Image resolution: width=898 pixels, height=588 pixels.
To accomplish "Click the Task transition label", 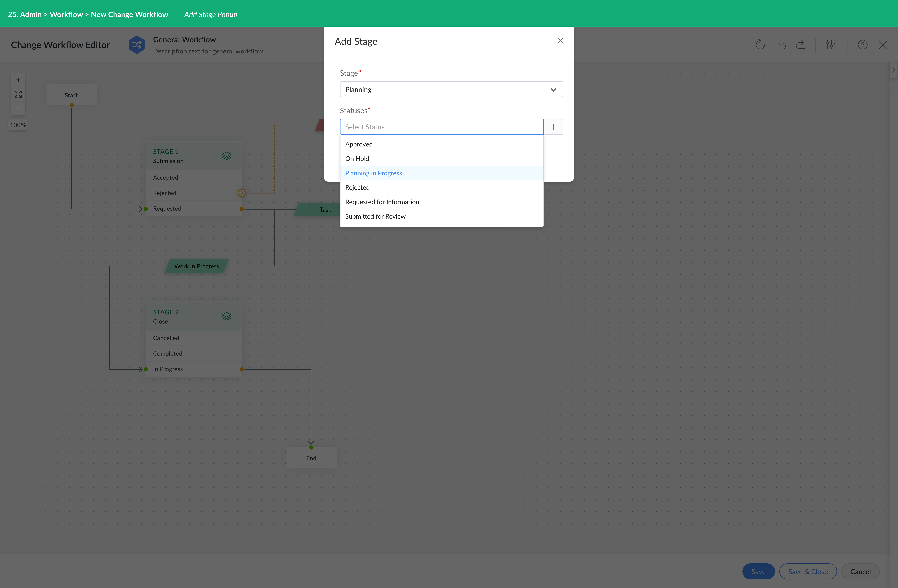I will click(x=325, y=209).
